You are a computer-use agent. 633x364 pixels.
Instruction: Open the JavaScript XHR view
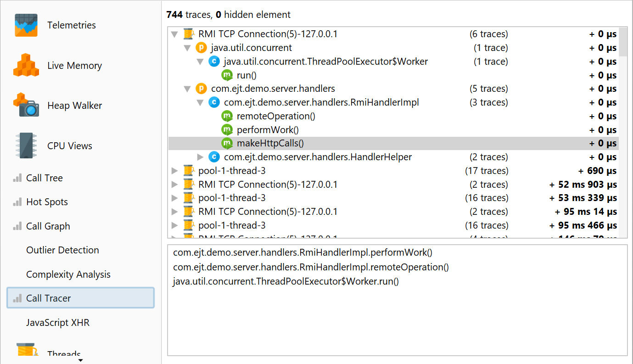point(58,323)
